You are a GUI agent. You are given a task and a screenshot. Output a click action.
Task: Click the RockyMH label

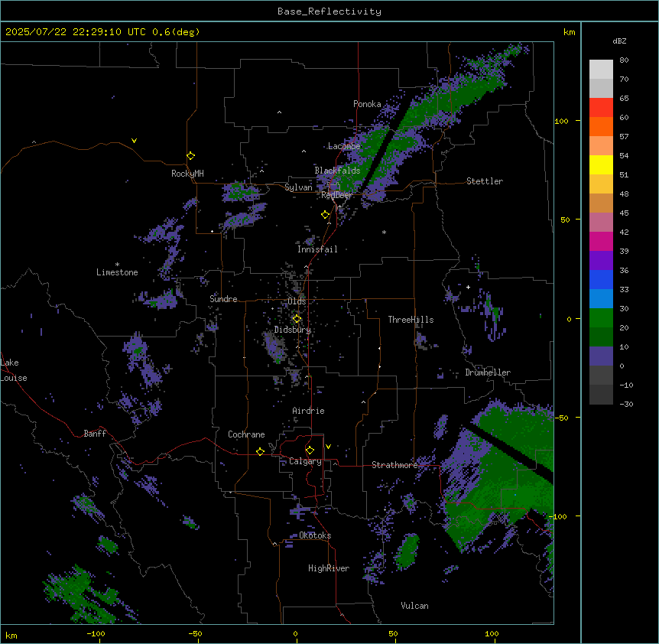tap(187, 174)
